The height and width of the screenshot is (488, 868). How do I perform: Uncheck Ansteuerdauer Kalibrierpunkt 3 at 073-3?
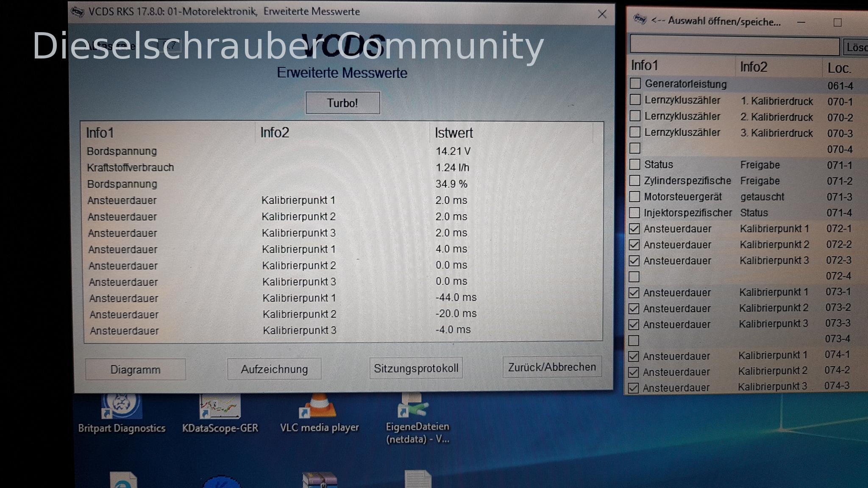634,324
